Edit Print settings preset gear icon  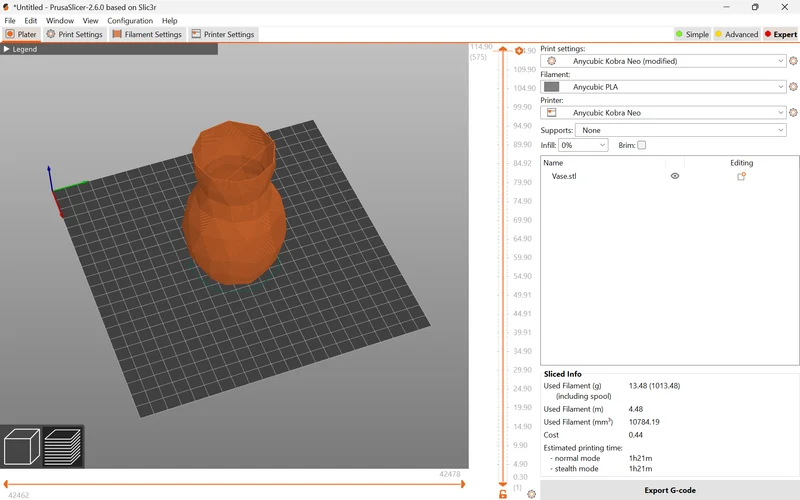793,61
